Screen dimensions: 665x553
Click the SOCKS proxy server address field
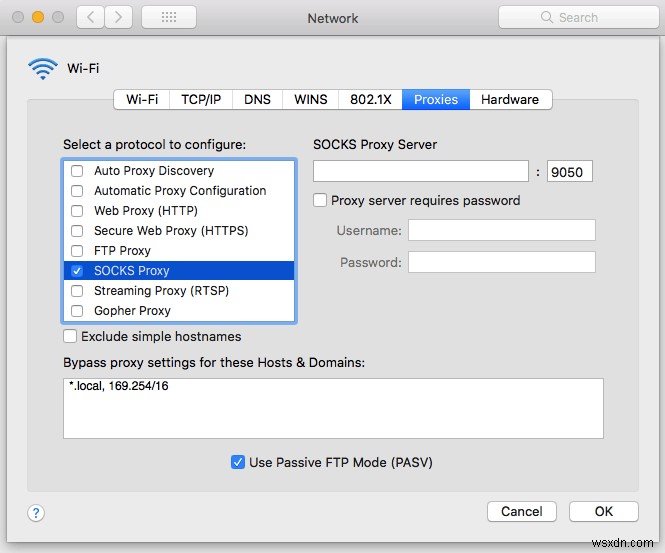click(x=421, y=171)
